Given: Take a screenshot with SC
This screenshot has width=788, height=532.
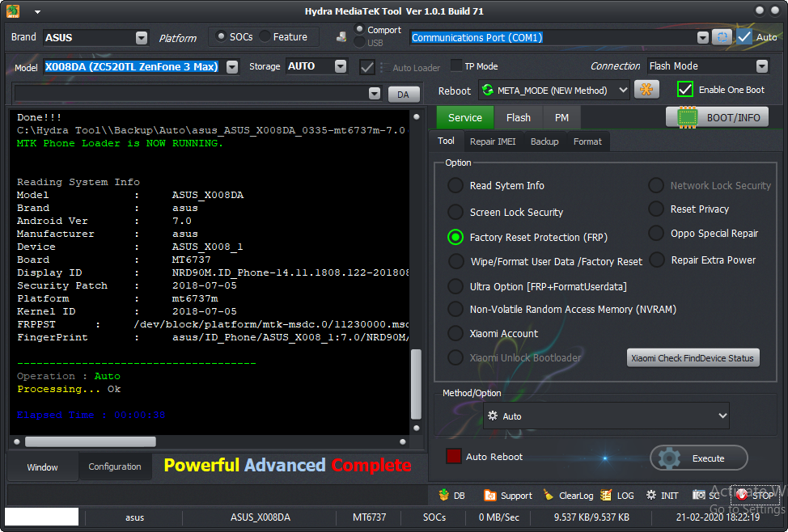Looking at the screenshot, I should pos(705,496).
